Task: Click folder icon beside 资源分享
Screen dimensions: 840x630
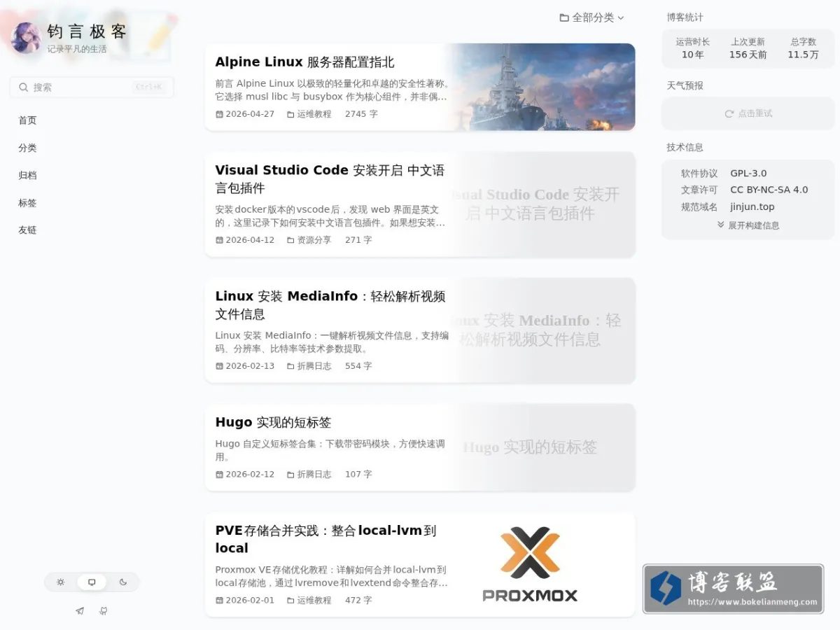Action: click(290, 240)
